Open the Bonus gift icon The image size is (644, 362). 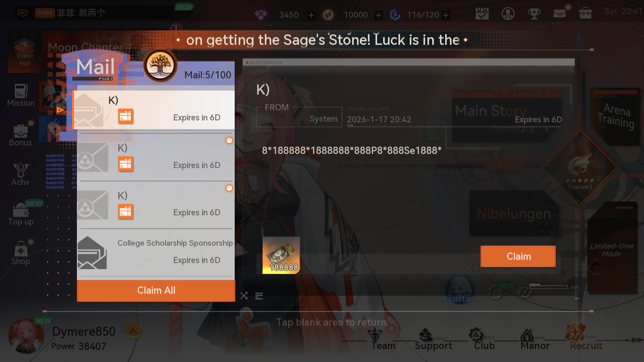pyautogui.click(x=21, y=135)
